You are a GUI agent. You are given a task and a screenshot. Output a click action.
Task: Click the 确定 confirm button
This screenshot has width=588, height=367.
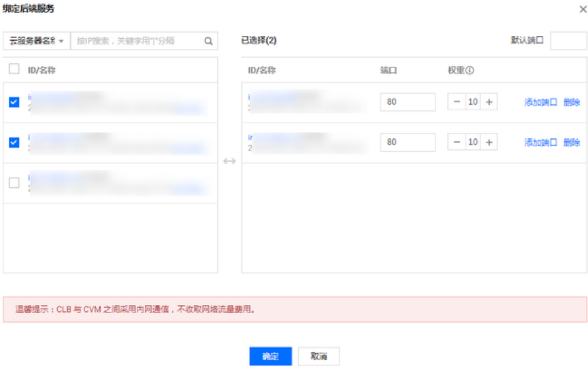point(270,356)
